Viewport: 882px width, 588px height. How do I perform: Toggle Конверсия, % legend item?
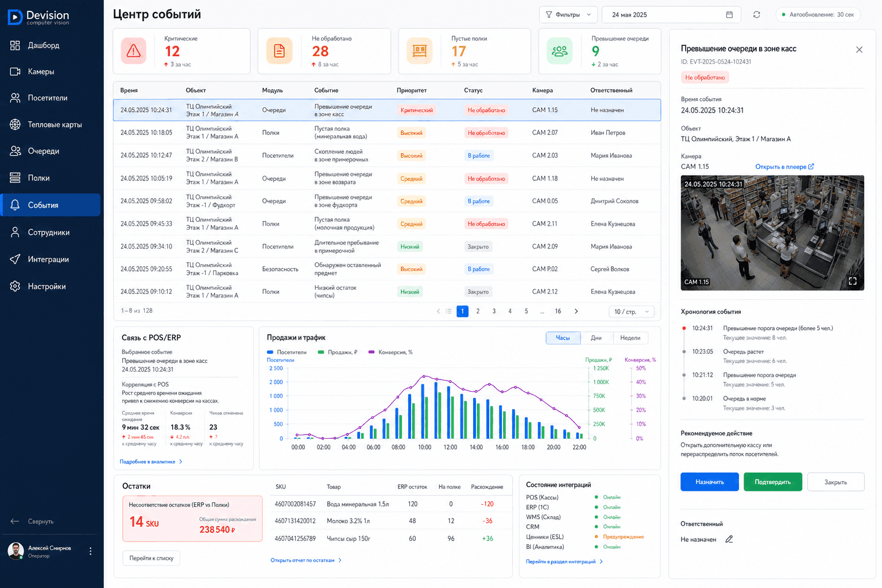pyautogui.click(x=390, y=352)
